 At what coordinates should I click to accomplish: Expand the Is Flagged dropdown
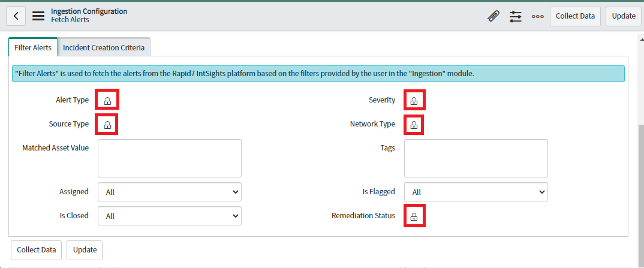pyautogui.click(x=476, y=192)
